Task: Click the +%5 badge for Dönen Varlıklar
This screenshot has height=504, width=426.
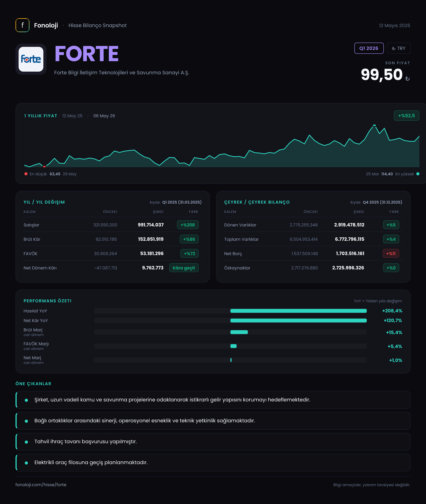Action: (391, 225)
